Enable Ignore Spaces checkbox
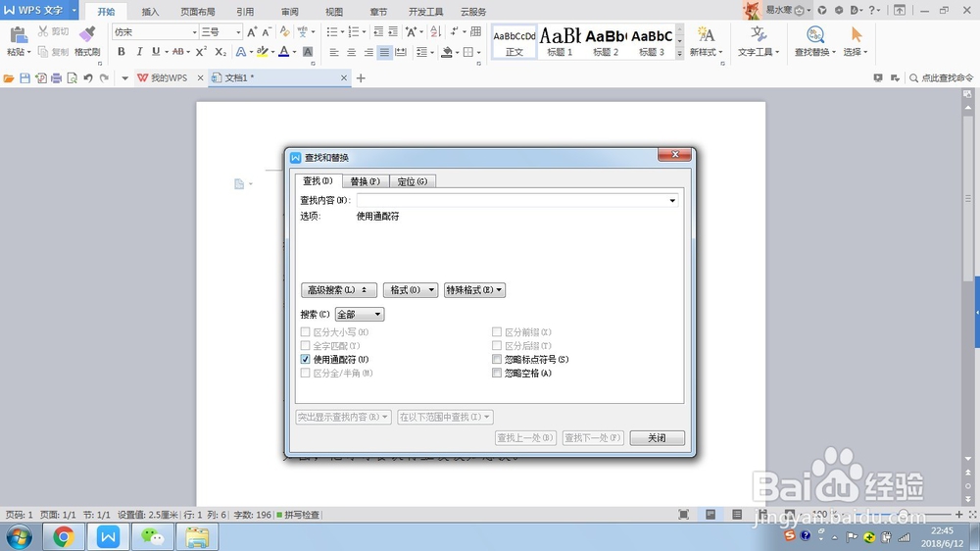This screenshot has width=980, height=551. (x=497, y=374)
